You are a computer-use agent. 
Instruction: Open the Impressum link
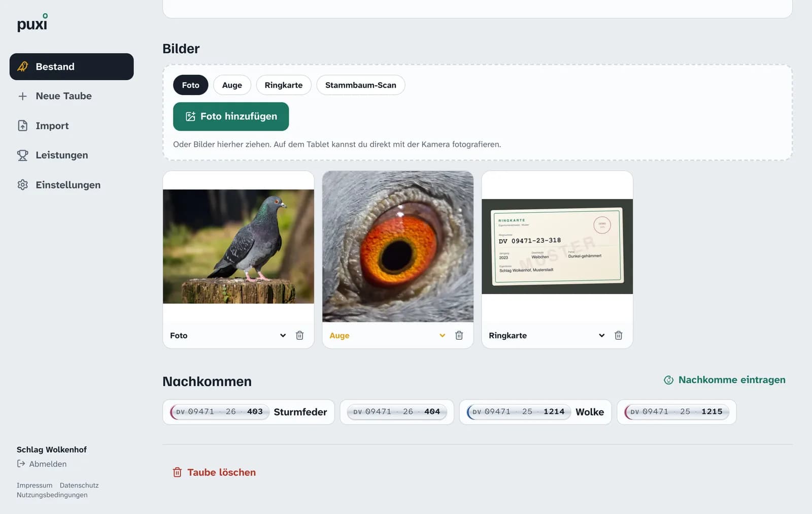(35, 485)
